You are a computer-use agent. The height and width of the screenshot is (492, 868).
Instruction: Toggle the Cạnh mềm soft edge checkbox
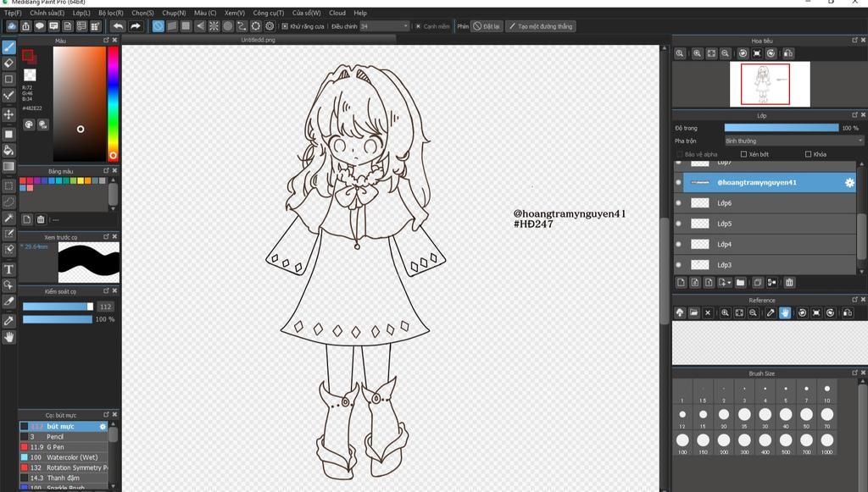click(419, 26)
